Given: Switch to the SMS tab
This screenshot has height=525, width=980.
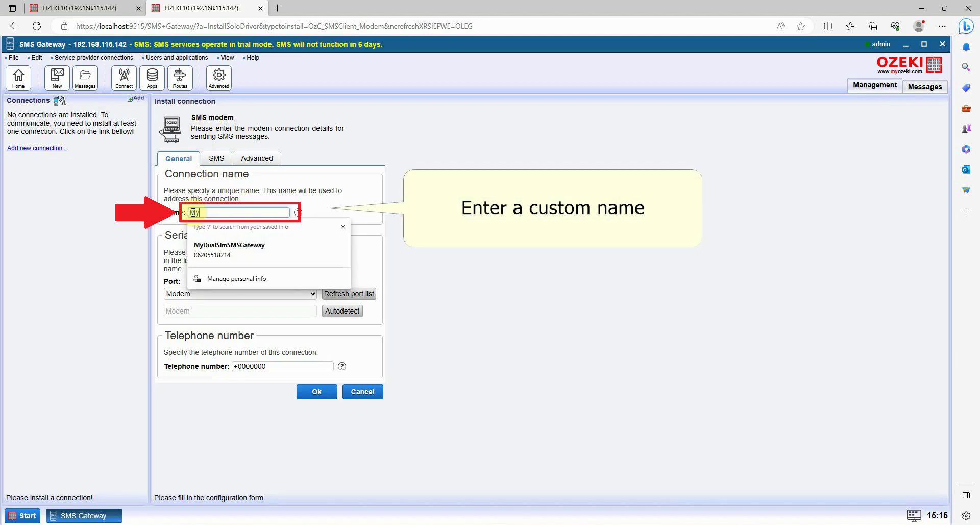Looking at the screenshot, I should point(216,158).
